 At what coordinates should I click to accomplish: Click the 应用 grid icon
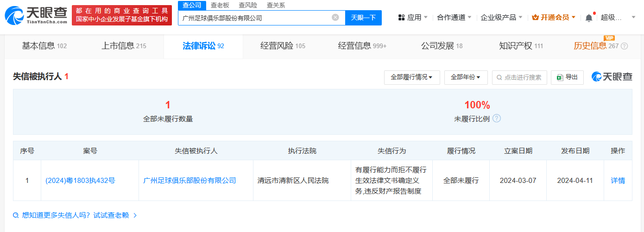(401, 18)
